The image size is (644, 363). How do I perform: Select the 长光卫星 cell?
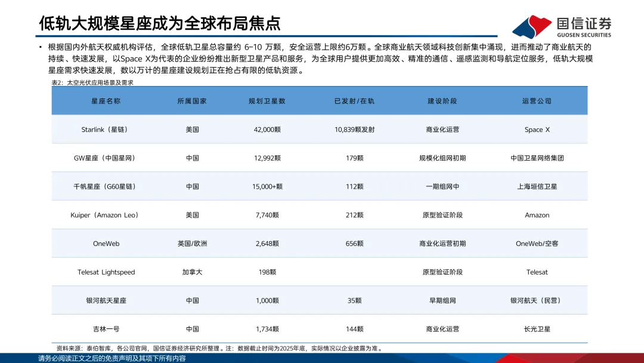point(537,329)
